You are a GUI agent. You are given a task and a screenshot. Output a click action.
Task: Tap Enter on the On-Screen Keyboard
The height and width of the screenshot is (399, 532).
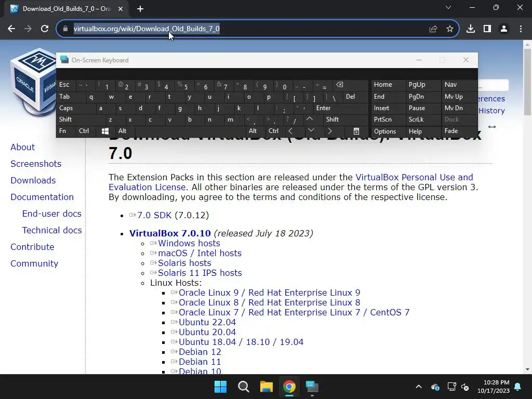click(x=341, y=108)
